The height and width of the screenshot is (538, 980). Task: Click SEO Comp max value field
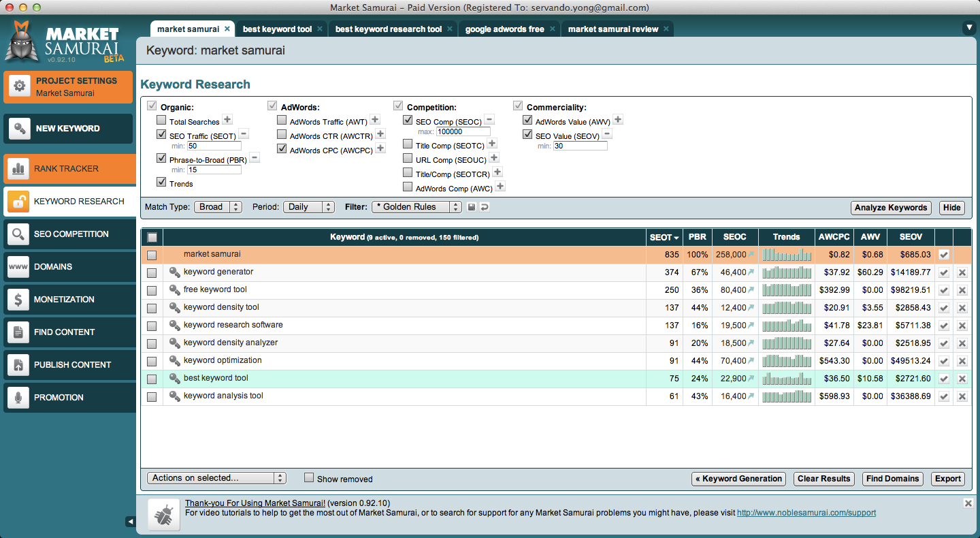[463, 131]
